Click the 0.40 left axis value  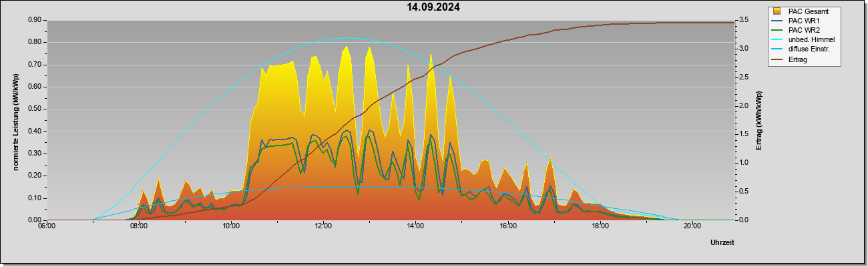coord(35,131)
